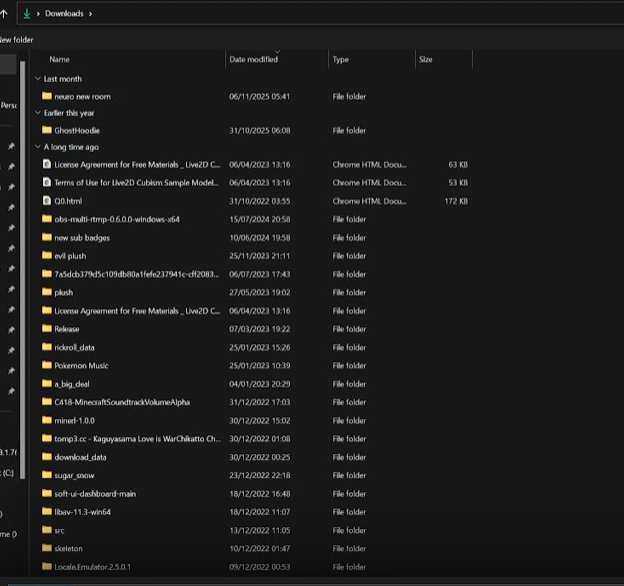The width and height of the screenshot is (624, 586).
Task: Sort by the Date modified column header
Action: 253,60
